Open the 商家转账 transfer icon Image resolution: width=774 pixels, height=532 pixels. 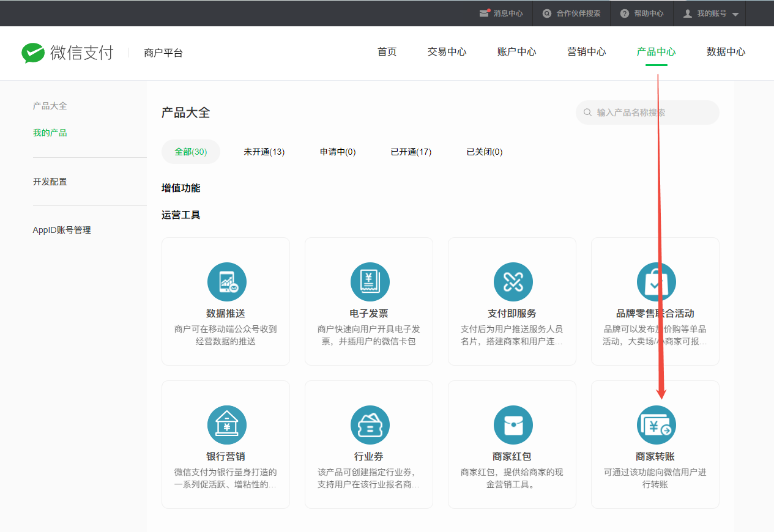coord(657,425)
